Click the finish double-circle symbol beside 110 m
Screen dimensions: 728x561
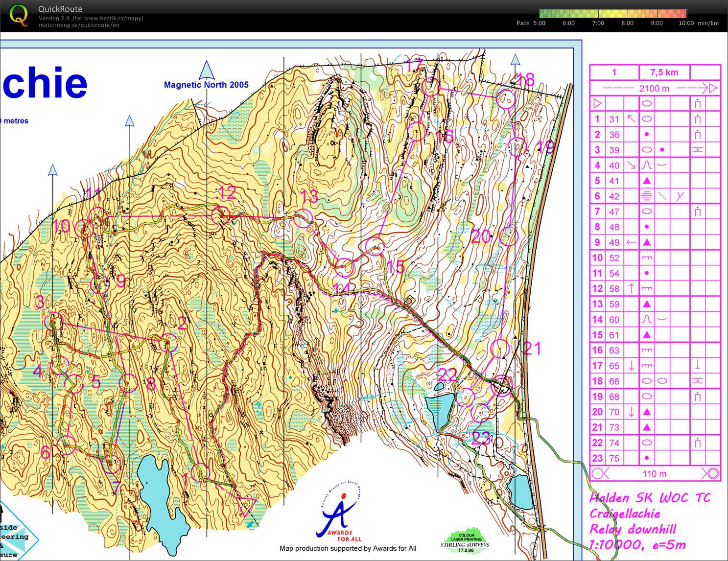(713, 473)
